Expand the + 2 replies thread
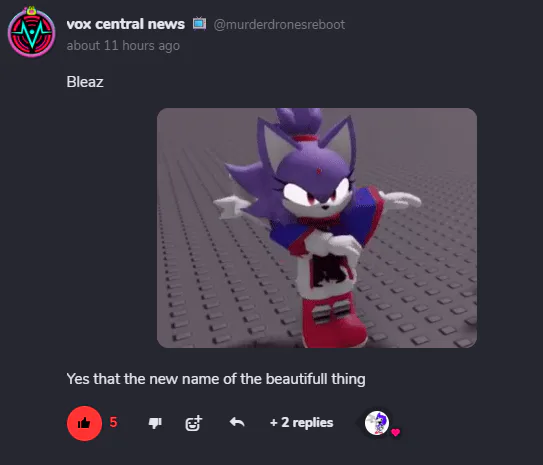543x465 pixels. tap(301, 422)
